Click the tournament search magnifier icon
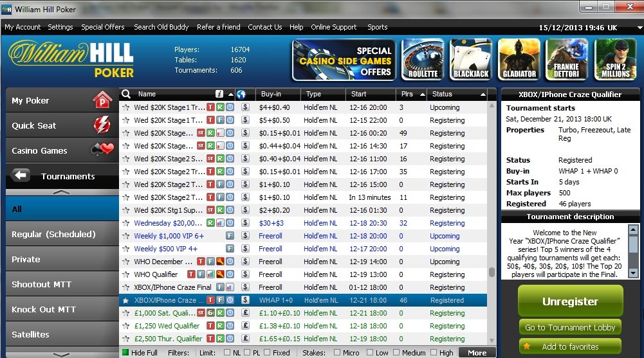The image size is (644, 358). (x=126, y=94)
